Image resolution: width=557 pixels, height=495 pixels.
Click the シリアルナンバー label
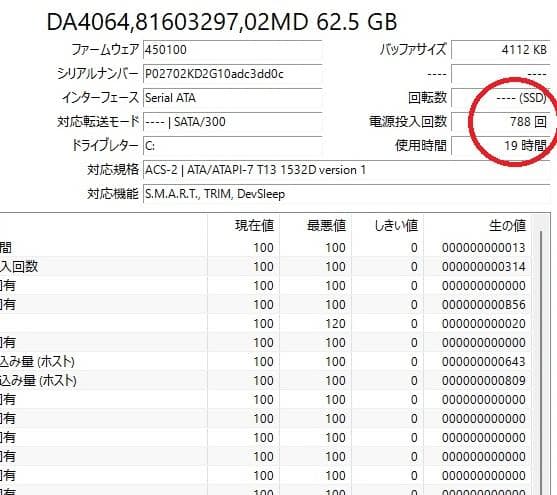tap(97, 74)
